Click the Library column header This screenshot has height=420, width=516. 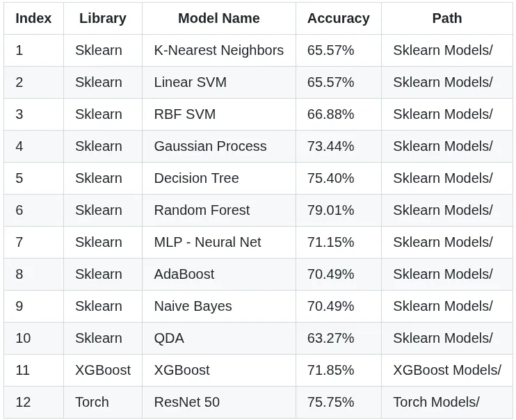click(103, 18)
